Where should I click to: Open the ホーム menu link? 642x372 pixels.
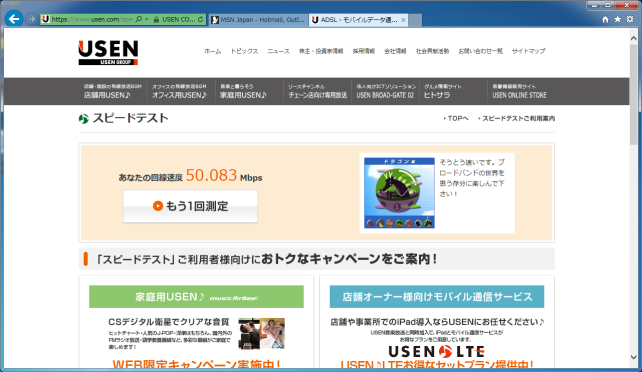(x=212, y=51)
